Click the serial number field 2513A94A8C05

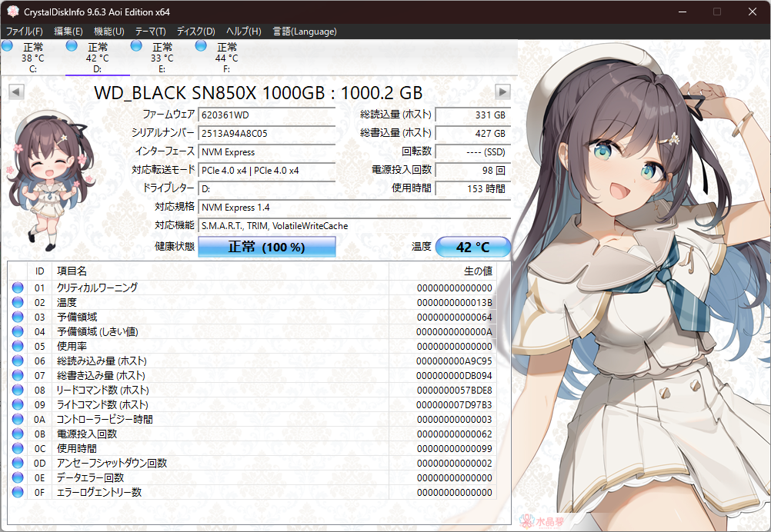tap(266, 133)
